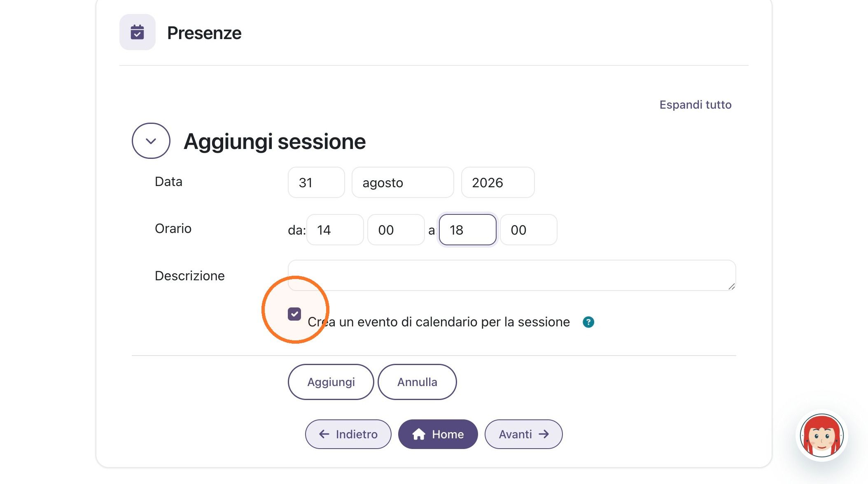Viewport: 868px width, 484px height.
Task: Click the house icon in the Home button
Action: click(419, 434)
